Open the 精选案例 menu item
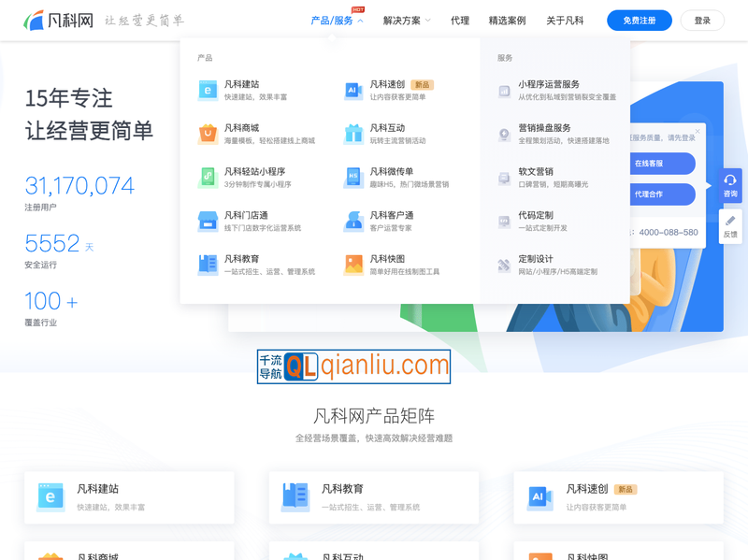748x560 pixels. click(x=506, y=20)
